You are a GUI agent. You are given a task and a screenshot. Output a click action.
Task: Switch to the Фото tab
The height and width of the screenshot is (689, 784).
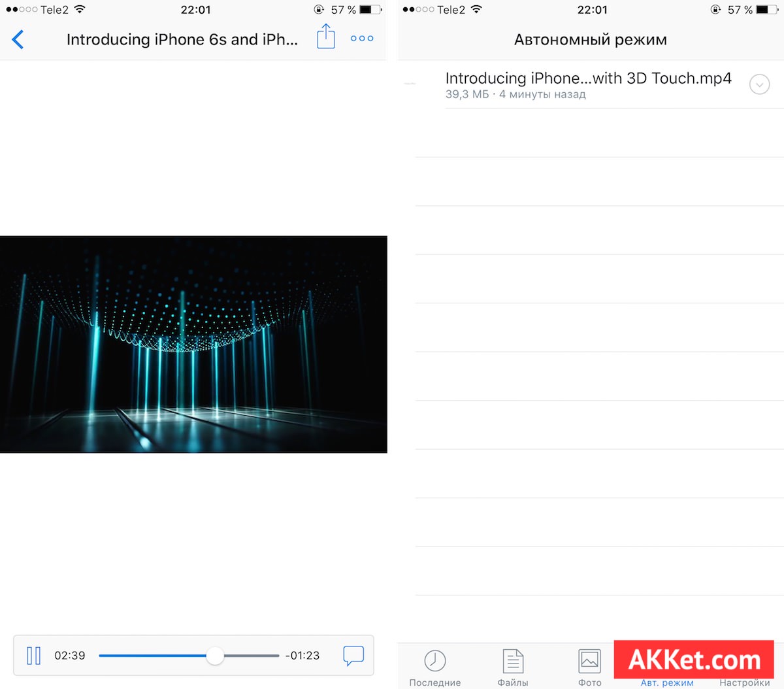589,668
